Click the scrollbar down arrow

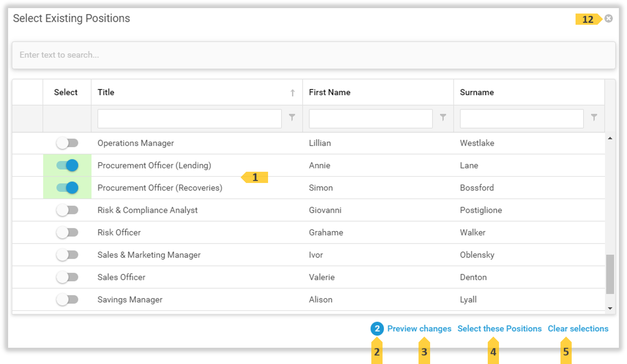(x=610, y=308)
